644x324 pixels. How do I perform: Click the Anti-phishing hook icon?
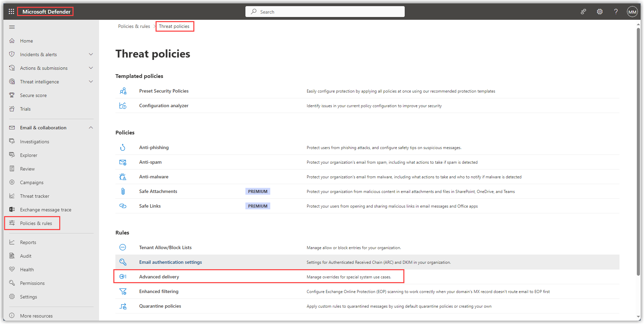coord(123,147)
